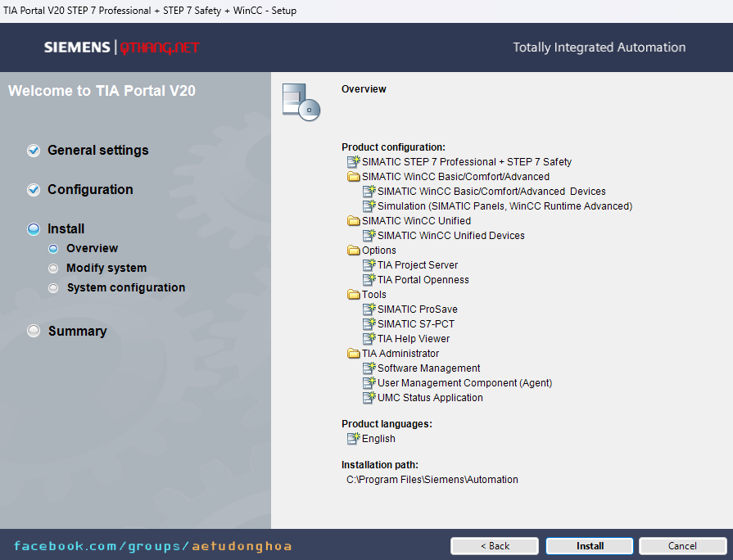Click the installer disc icon beside Overview
733x560 pixels.
(300, 102)
